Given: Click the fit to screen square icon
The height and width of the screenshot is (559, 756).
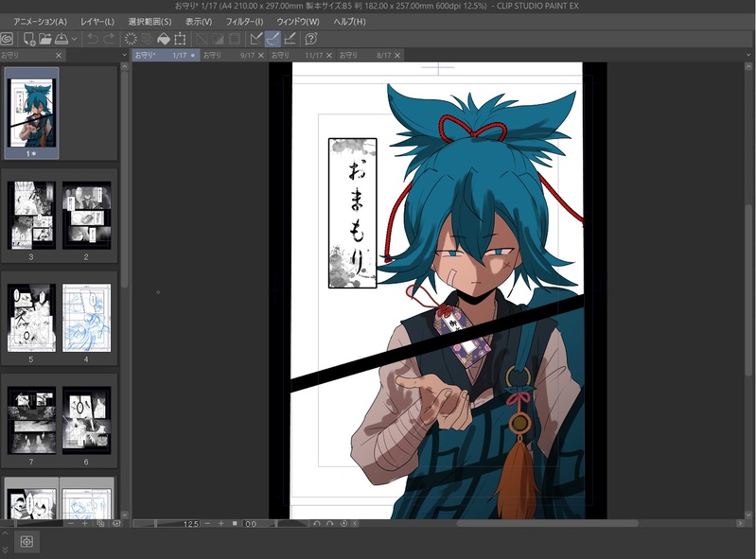Looking at the screenshot, I should coord(235,523).
